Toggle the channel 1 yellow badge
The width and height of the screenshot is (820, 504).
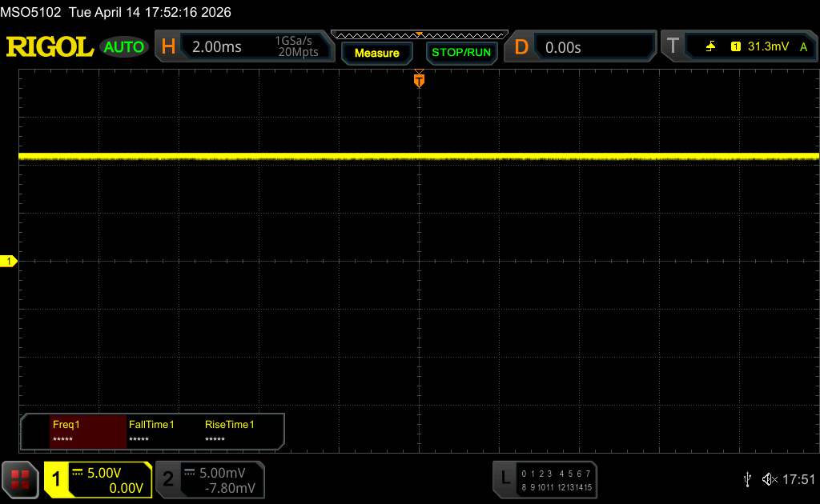pyautogui.click(x=57, y=480)
